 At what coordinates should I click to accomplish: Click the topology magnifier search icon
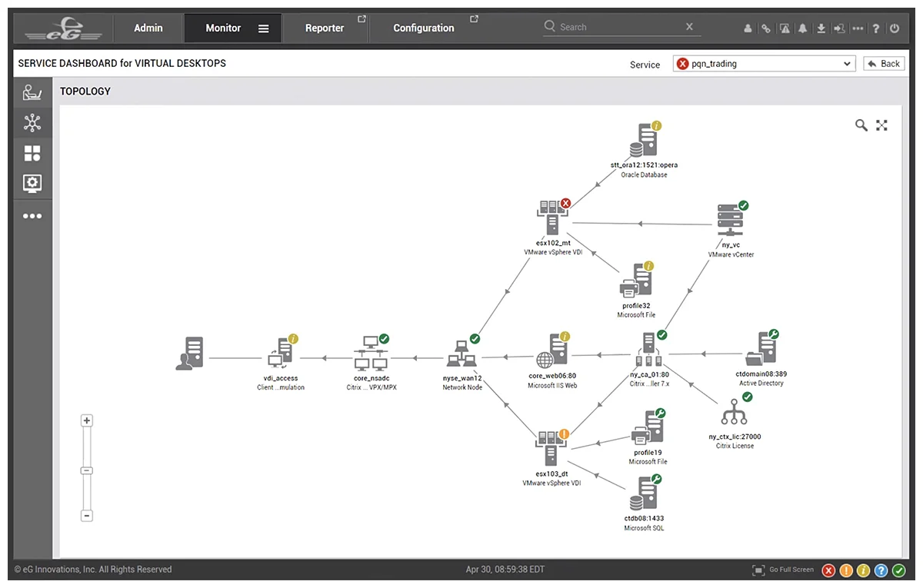(861, 125)
